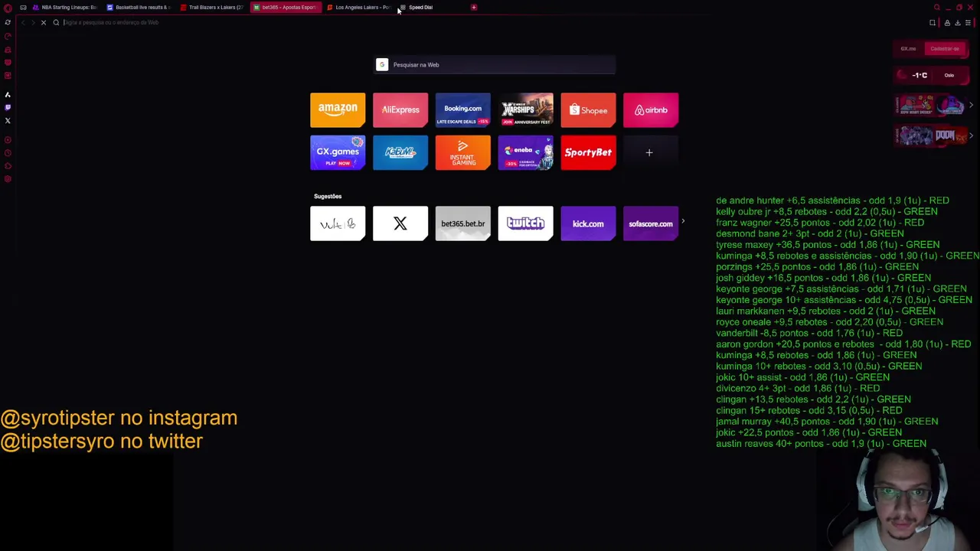Open the Shopee speed dial tile
Image resolution: width=980 pixels, height=551 pixels.
point(588,110)
